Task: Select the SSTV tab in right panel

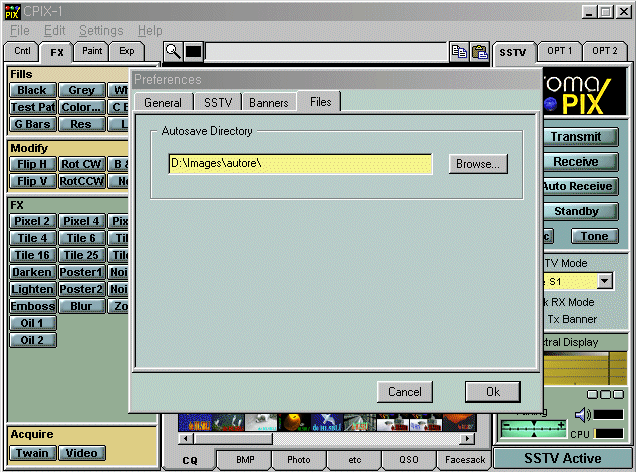Action: tap(513, 52)
